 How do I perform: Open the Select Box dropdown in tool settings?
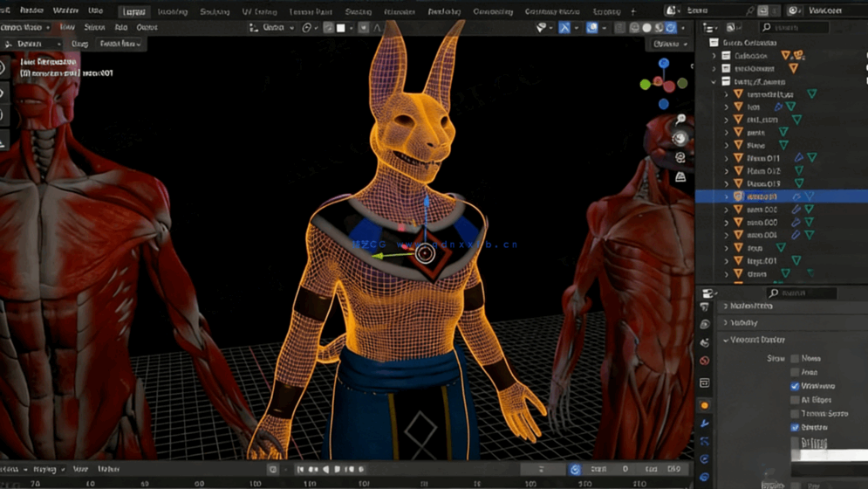[x=120, y=44]
